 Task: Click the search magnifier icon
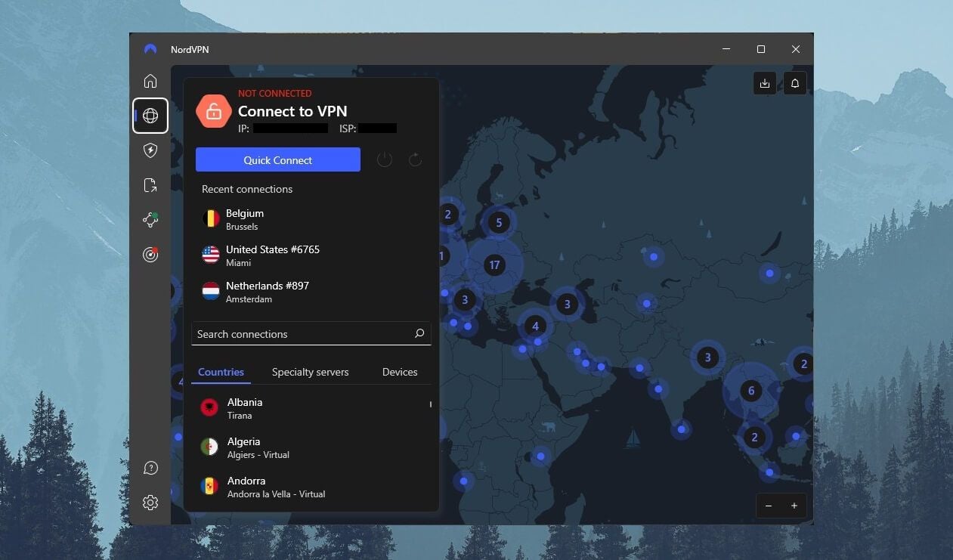[x=419, y=333]
